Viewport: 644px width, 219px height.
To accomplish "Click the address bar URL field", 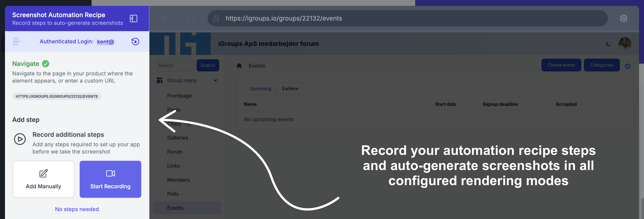I will click(408, 18).
